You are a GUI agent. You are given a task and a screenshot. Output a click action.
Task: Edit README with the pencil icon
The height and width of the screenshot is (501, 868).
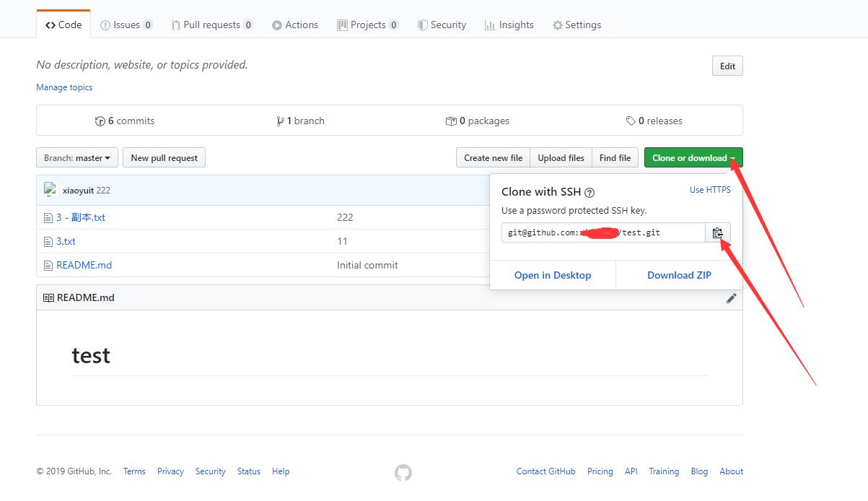tap(731, 298)
